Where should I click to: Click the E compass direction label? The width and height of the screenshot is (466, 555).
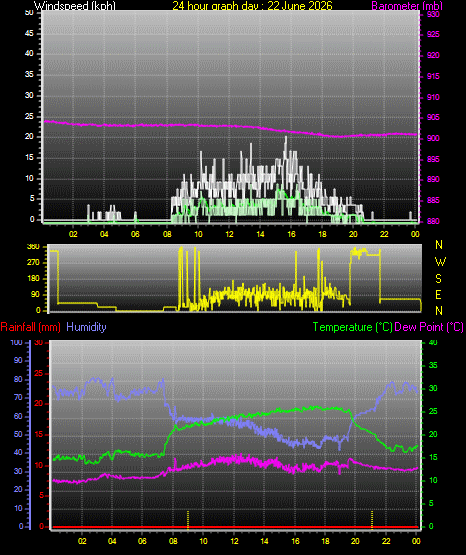[438, 294]
